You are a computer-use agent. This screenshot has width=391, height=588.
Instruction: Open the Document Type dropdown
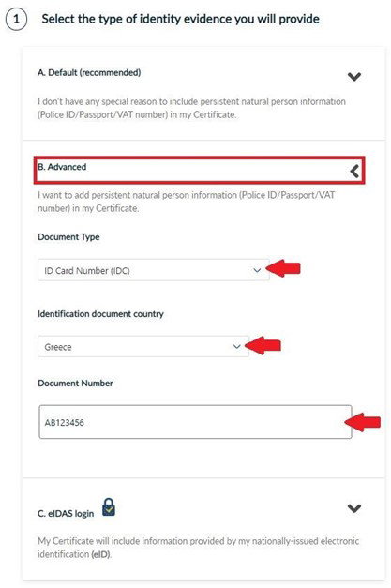(154, 270)
